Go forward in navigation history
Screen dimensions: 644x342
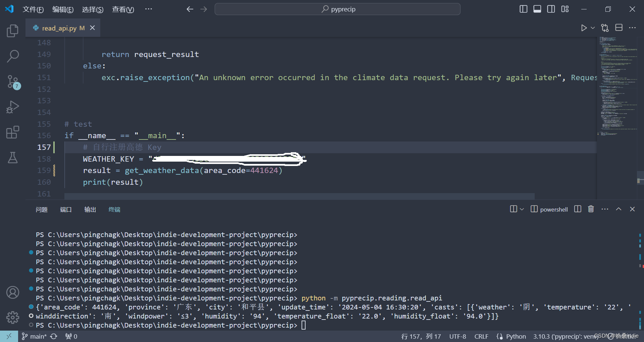pyautogui.click(x=204, y=9)
